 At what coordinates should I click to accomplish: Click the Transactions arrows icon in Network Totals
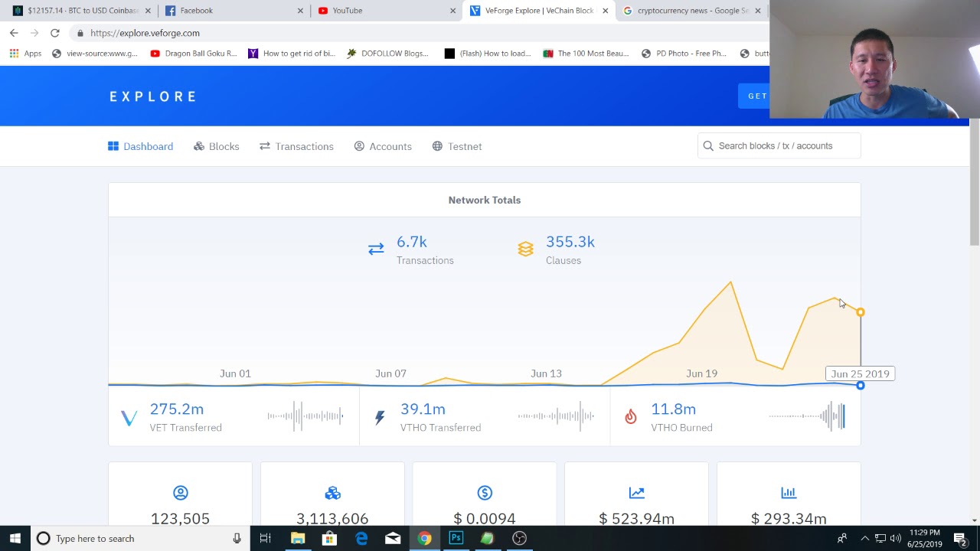click(376, 249)
